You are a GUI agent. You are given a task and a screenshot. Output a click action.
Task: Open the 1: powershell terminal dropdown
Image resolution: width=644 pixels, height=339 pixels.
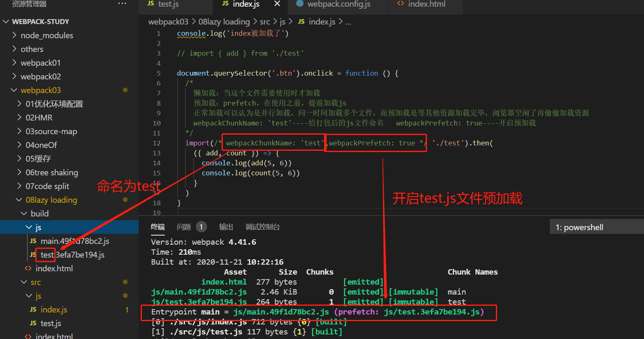(597, 227)
